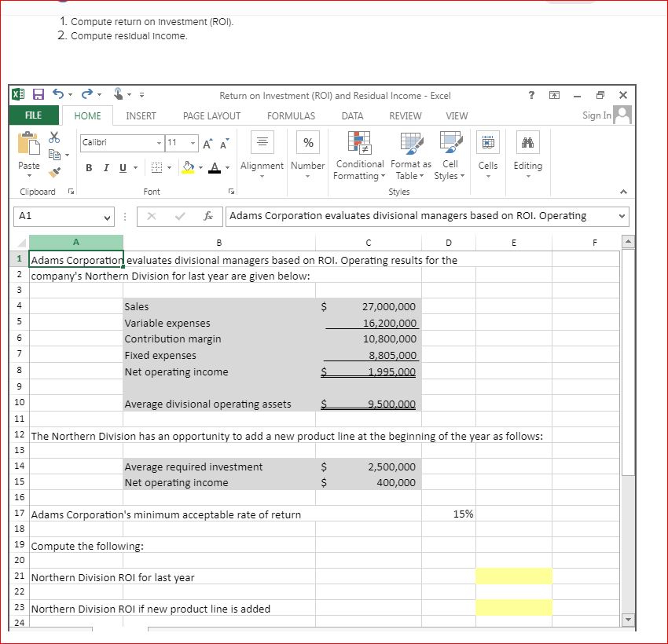Open Ribbon Display Options icon

coord(554,95)
